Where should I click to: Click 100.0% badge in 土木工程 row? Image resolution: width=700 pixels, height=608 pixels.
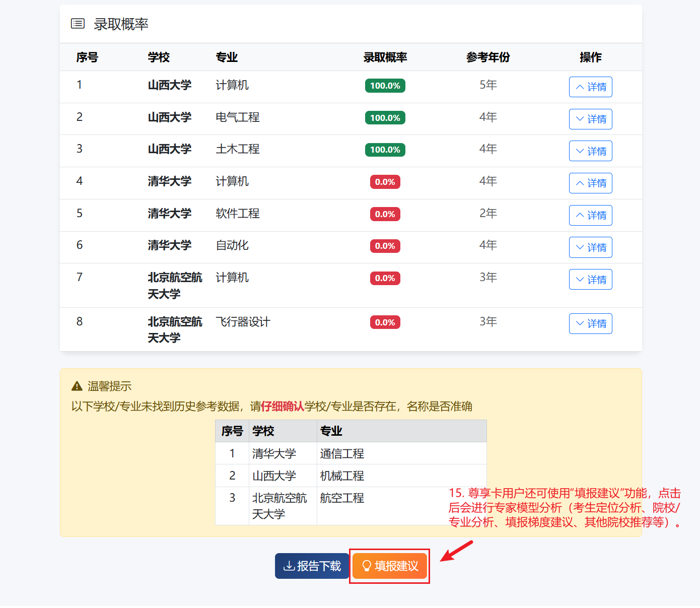385,150
